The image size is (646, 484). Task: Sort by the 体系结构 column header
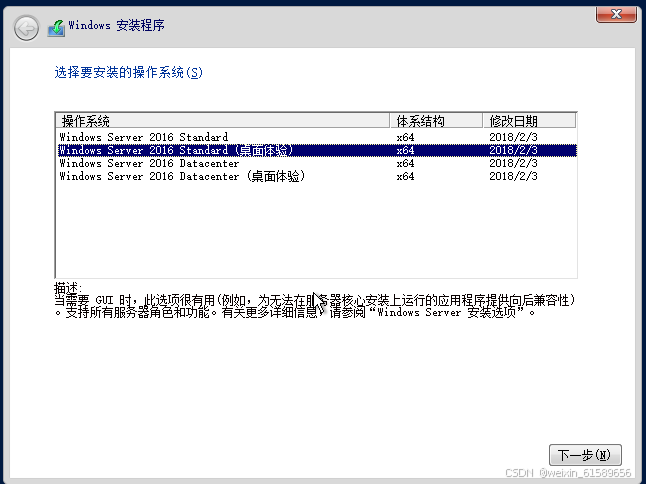[x=436, y=121]
